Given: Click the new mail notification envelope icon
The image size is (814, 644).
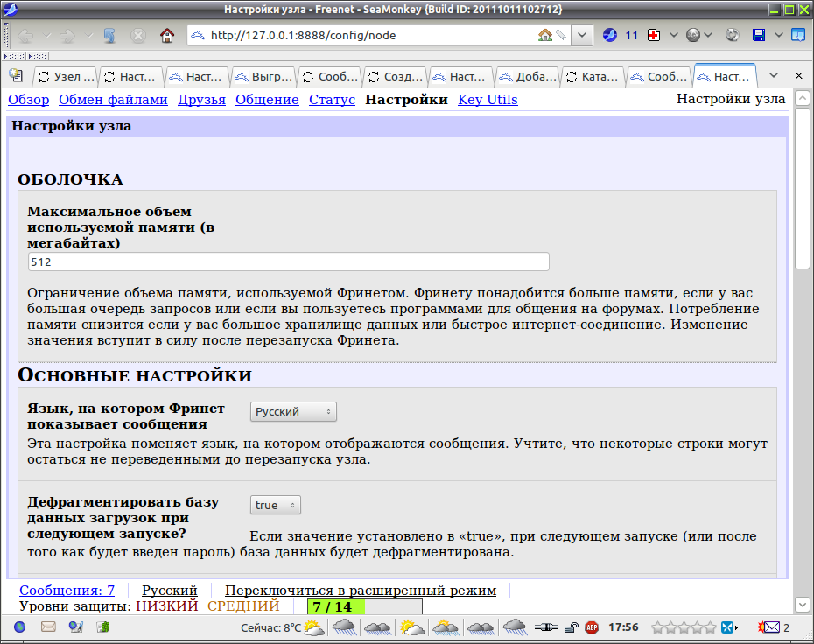Looking at the screenshot, I should (769, 627).
